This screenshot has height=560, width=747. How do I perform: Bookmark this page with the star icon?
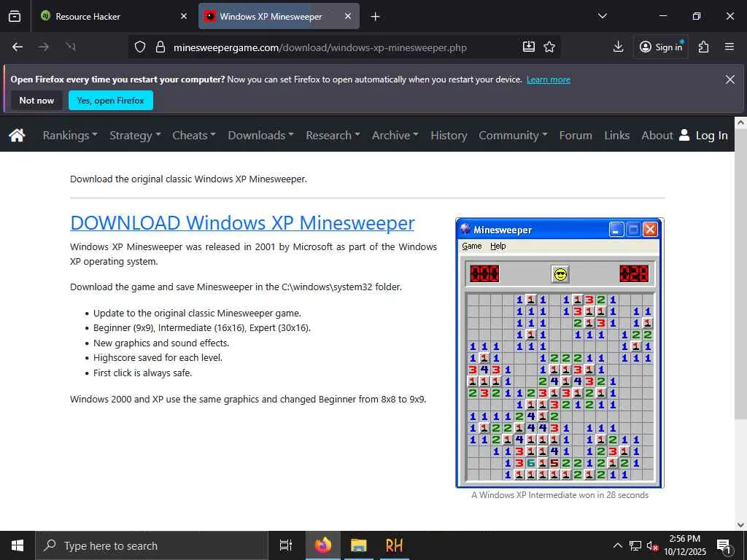click(549, 47)
